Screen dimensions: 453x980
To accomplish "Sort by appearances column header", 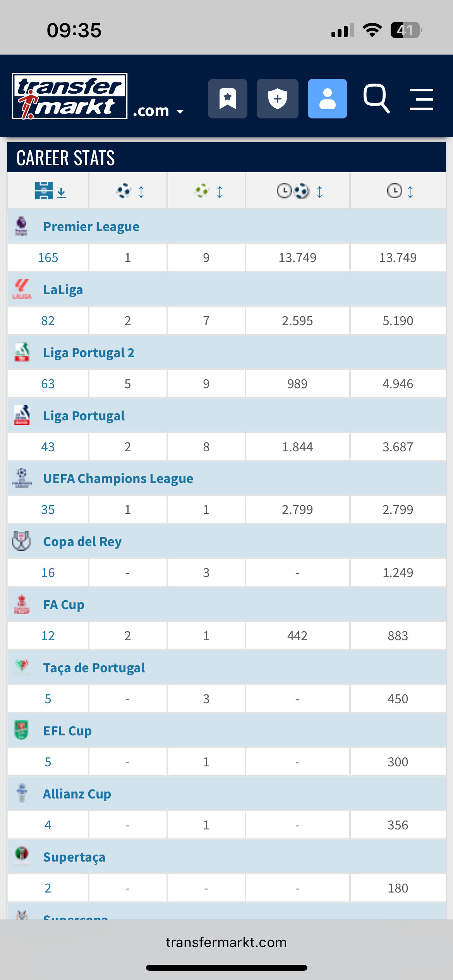I will tap(50, 191).
